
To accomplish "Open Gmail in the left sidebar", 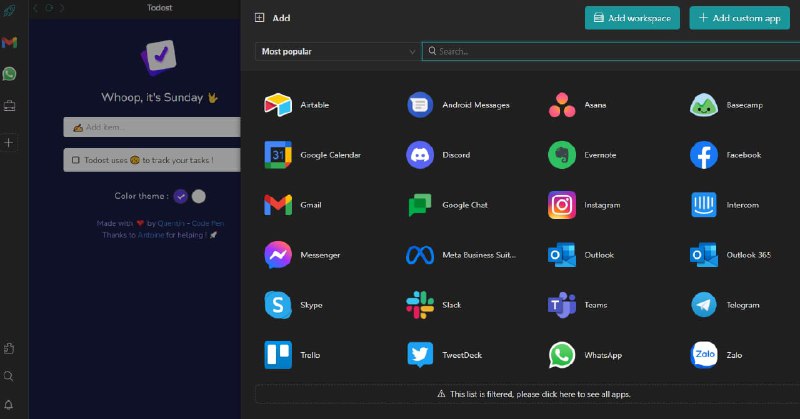I will (9, 42).
